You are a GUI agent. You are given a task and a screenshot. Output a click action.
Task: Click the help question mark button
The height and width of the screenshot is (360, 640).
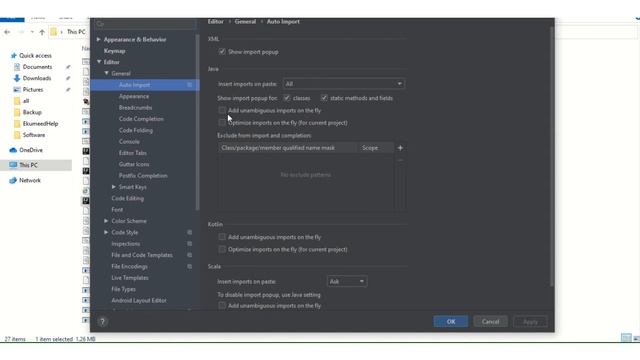click(102, 322)
